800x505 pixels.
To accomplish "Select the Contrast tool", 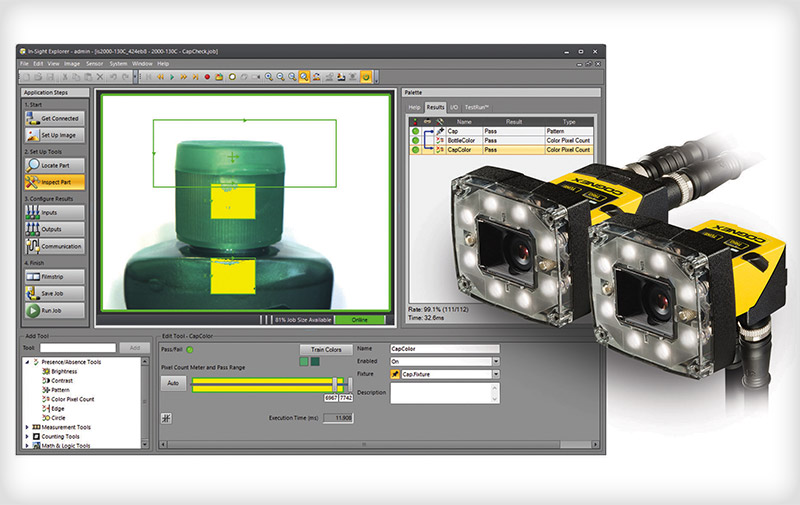I will (58, 381).
